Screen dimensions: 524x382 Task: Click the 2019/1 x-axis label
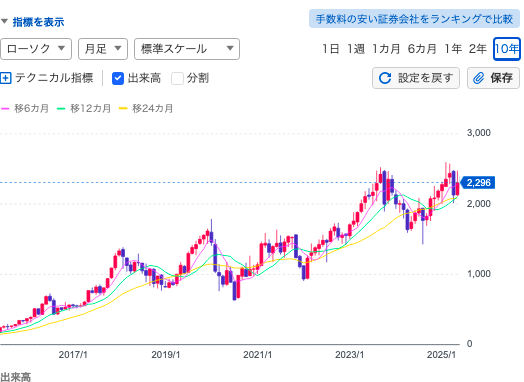pos(165,355)
